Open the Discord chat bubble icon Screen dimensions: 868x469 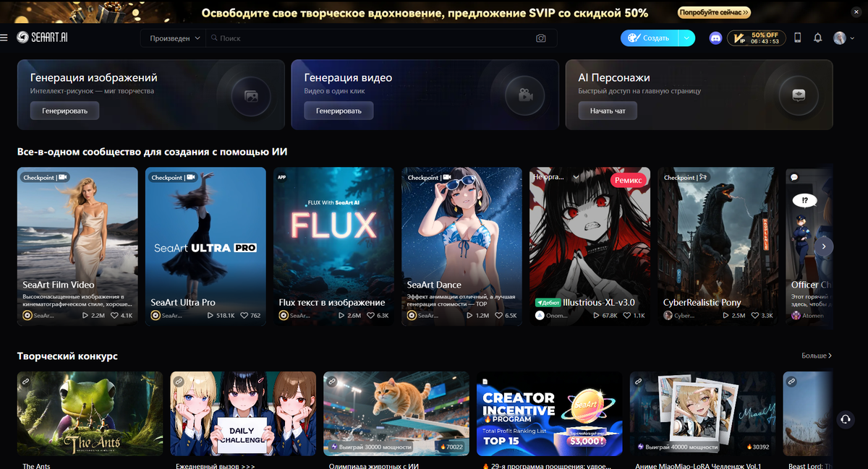(715, 38)
